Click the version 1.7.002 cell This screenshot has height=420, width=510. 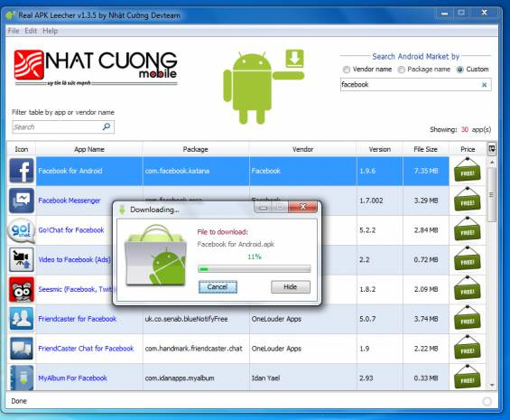380,201
